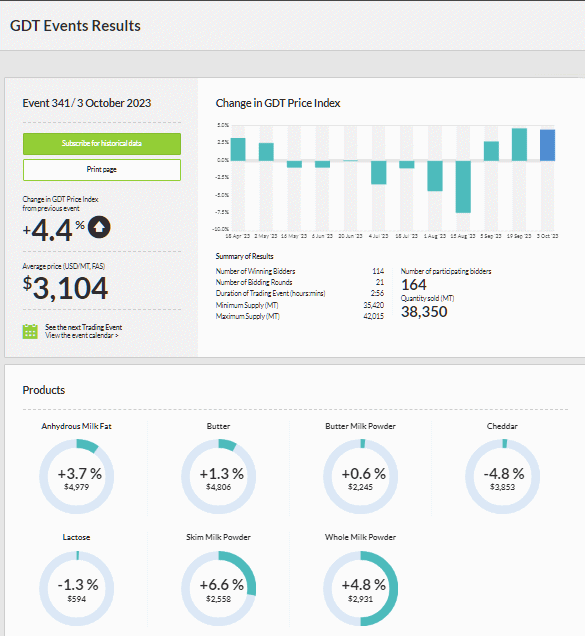The image size is (585, 636).
Task: Click the Whole Milk Powder product label
Action: tap(360, 537)
